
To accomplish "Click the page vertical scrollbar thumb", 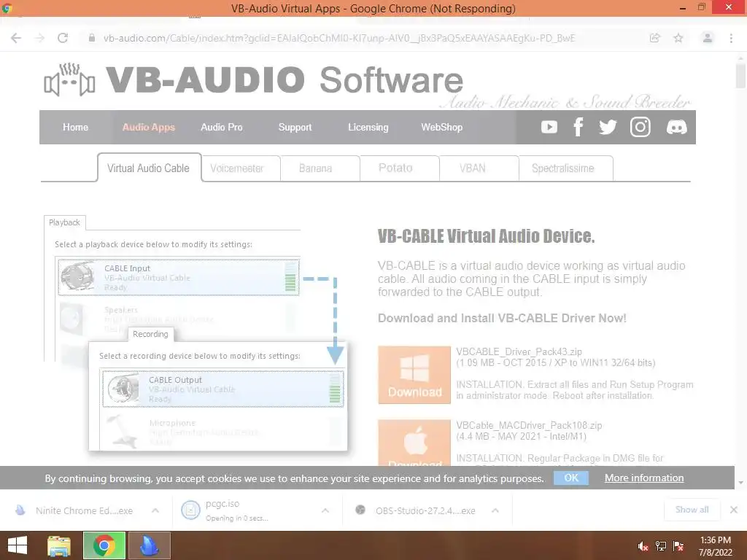I will [x=740, y=76].
